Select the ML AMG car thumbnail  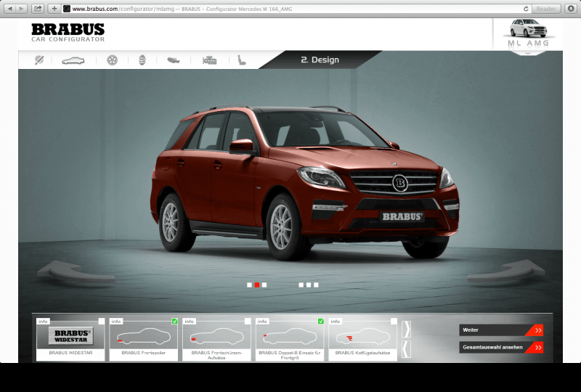pyautogui.click(x=528, y=28)
